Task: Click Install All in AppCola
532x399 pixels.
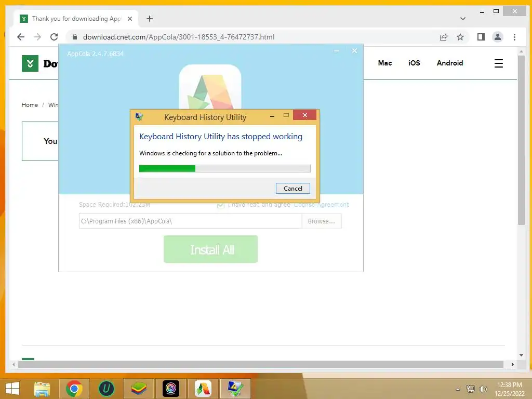Action: [x=210, y=249]
